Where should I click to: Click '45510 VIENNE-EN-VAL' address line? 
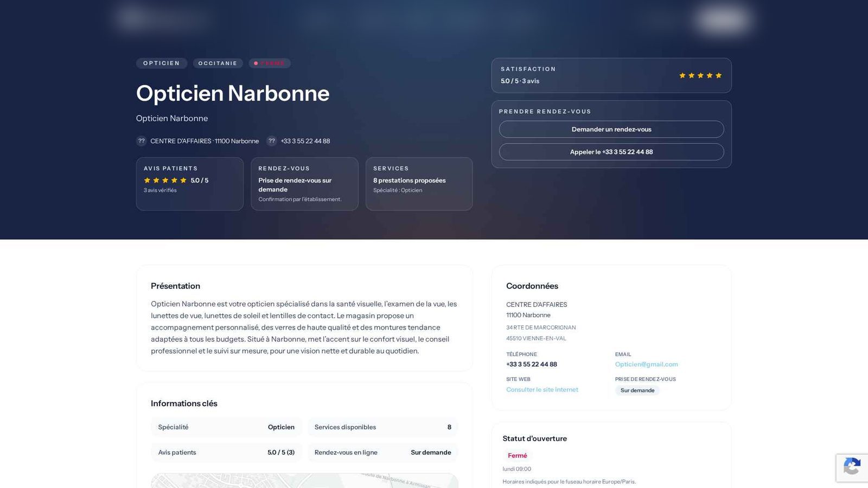[536, 338]
